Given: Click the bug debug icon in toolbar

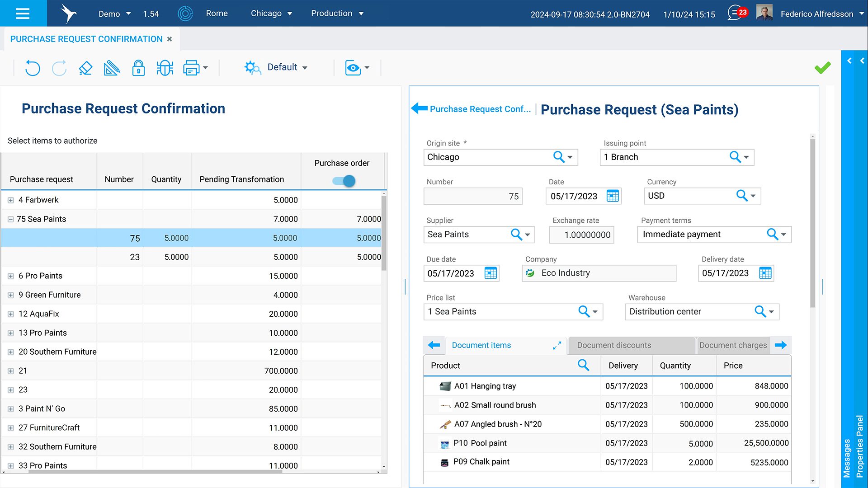Looking at the screenshot, I should [165, 68].
